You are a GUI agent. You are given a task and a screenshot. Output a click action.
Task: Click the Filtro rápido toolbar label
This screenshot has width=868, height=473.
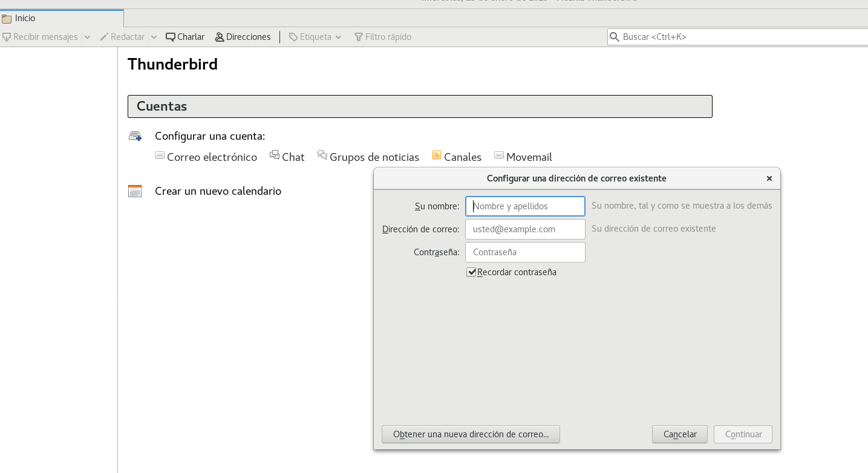[388, 37]
